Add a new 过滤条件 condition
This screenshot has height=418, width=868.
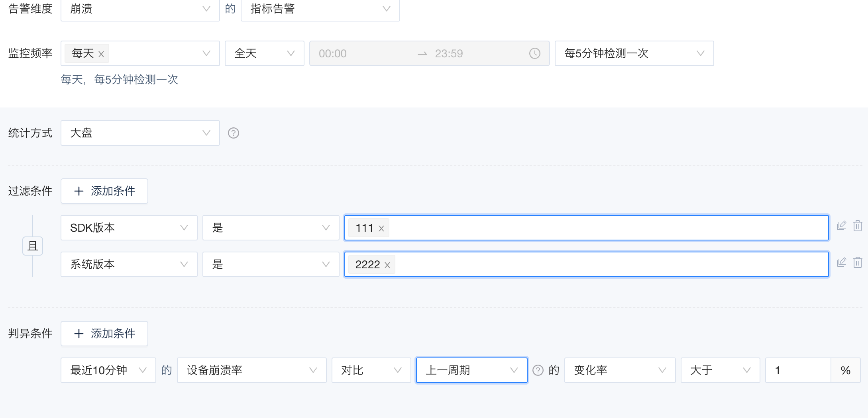pyautogui.click(x=104, y=191)
